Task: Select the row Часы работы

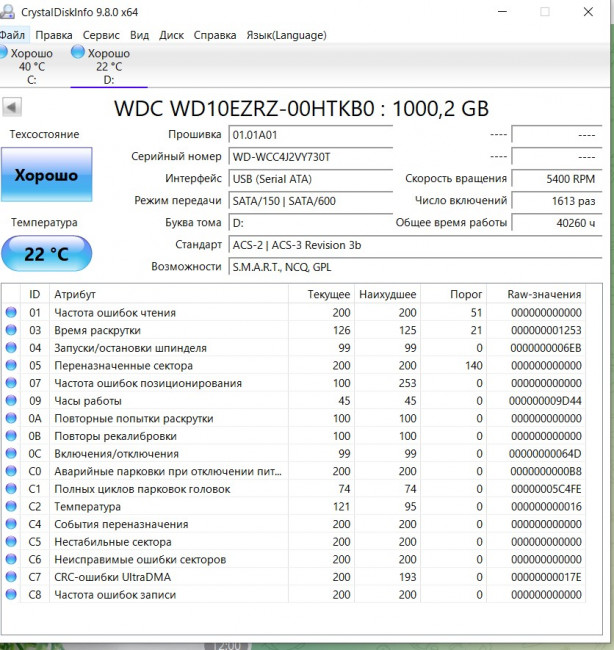Action: pyautogui.click(x=294, y=400)
